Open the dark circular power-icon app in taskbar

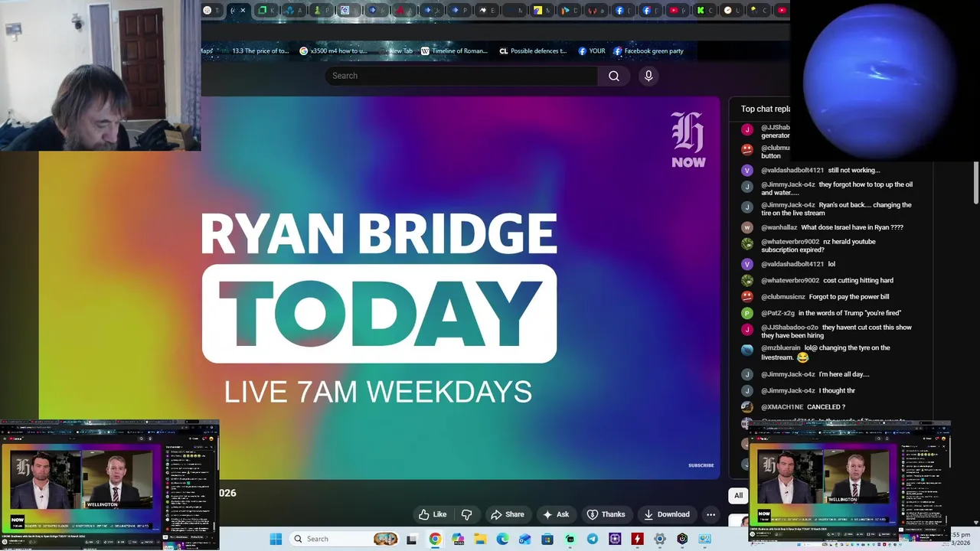click(x=682, y=539)
